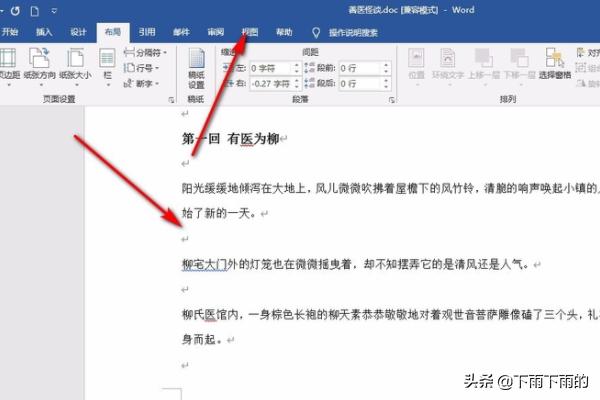
Task: Increase the 段前 spacing stepper
Action: click(x=386, y=65)
